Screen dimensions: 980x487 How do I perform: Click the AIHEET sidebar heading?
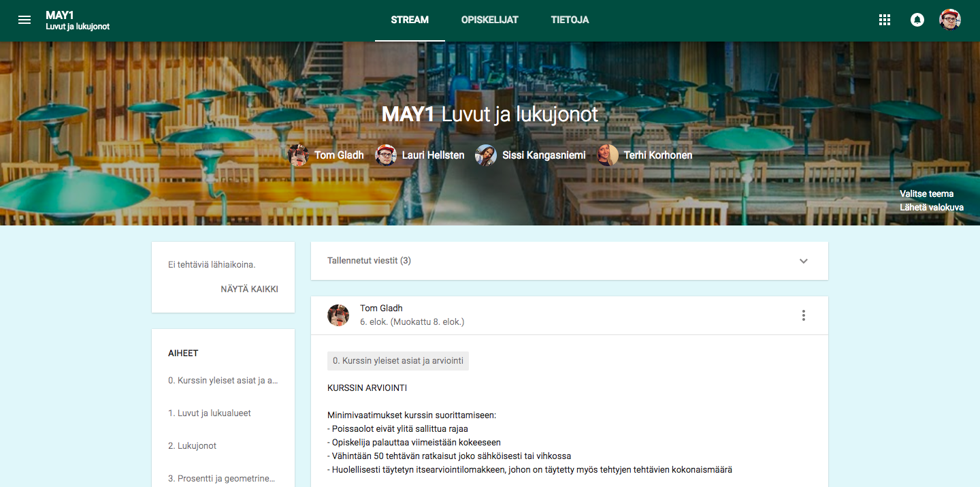(183, 354)
